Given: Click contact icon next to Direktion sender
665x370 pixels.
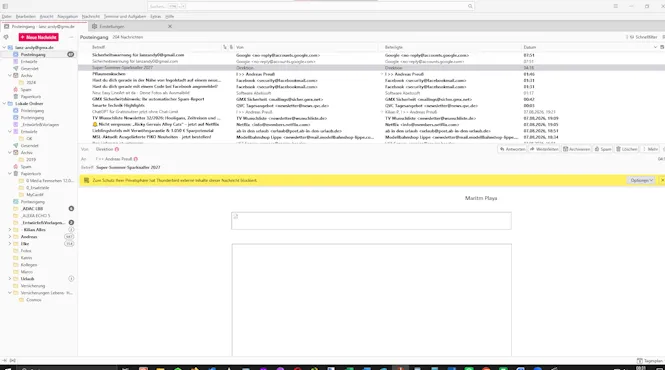Looking at the screenshot, I should tap(117, 149).
